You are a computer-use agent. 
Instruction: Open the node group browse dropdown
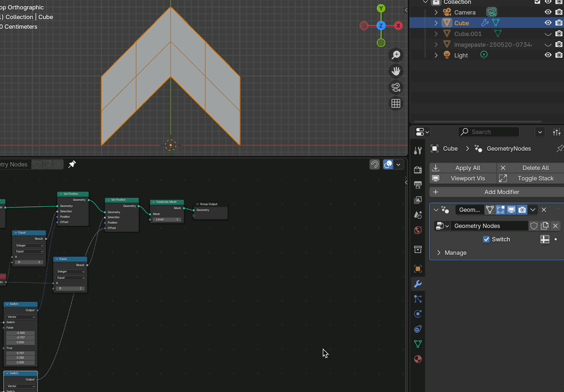442,226
